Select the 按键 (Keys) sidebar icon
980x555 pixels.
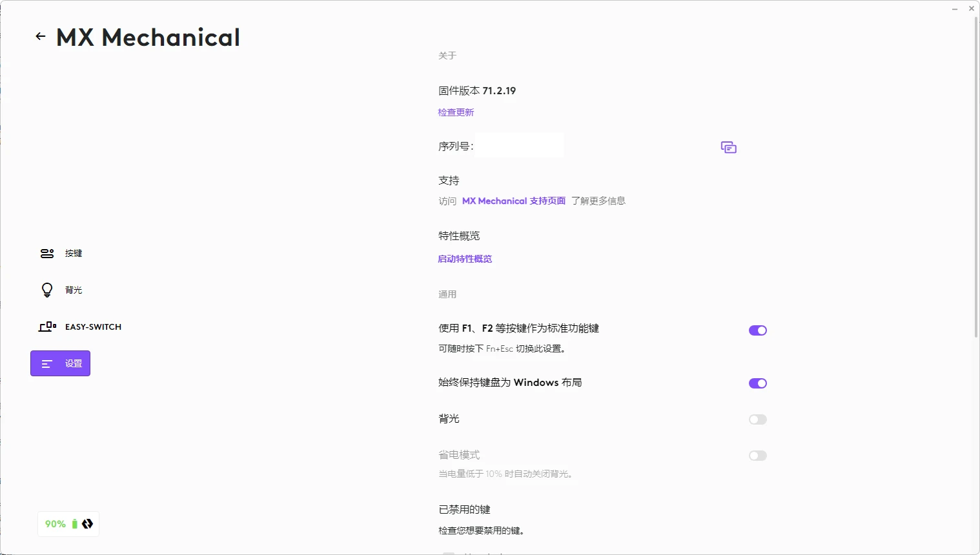click(46, 253)
